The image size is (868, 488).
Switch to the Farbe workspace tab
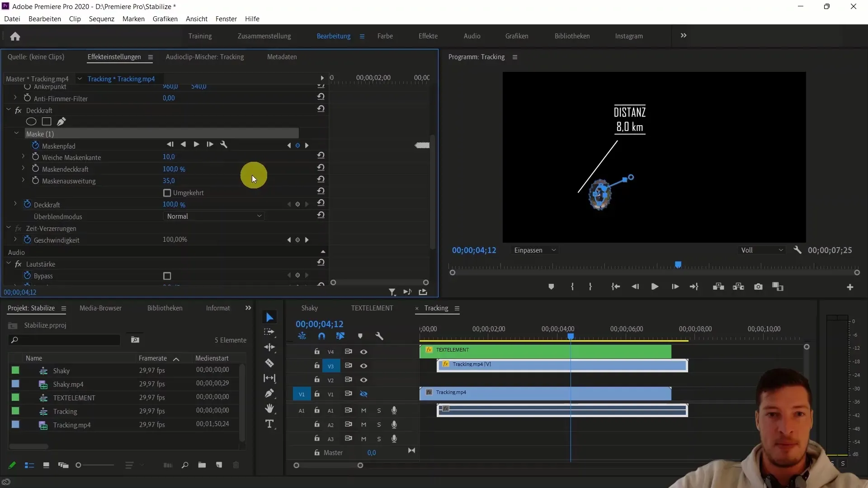point(385,36)
